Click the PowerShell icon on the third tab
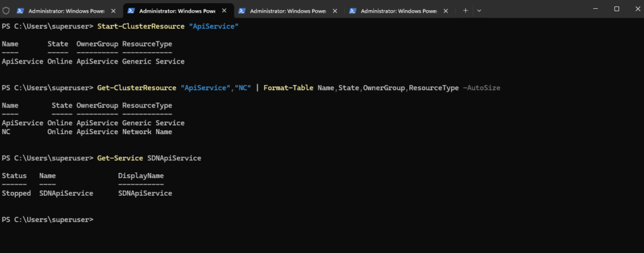 (x=242, y=11)
